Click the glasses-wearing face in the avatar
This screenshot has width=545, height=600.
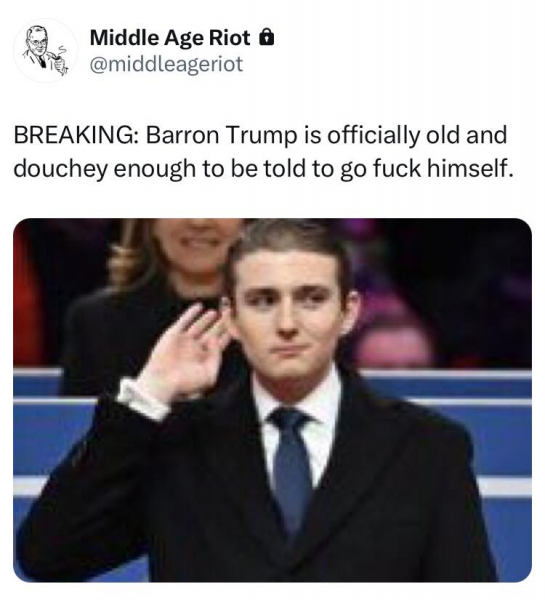[x=38, y=40]
